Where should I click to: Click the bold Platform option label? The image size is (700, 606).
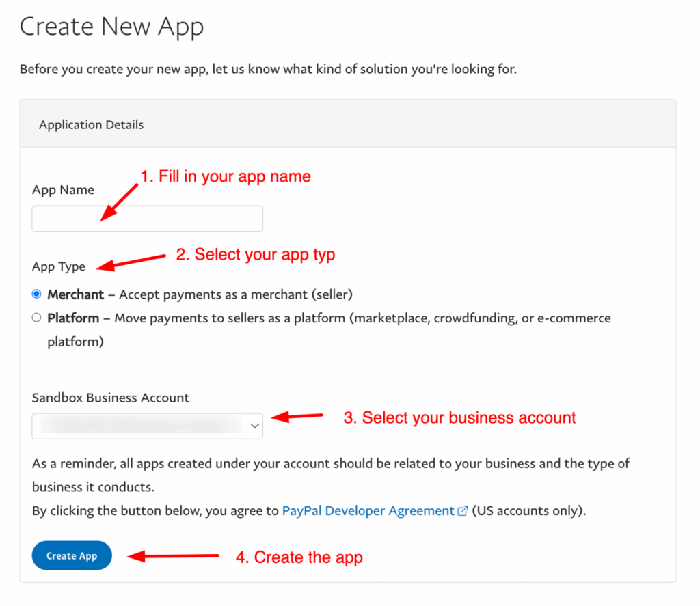click(73, 318)
